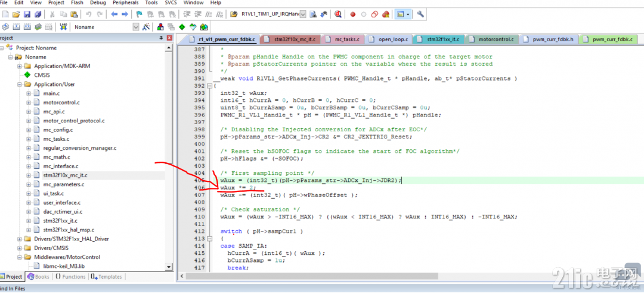
Task: Show the Books panel tab
Action: (x=38, y=276)
